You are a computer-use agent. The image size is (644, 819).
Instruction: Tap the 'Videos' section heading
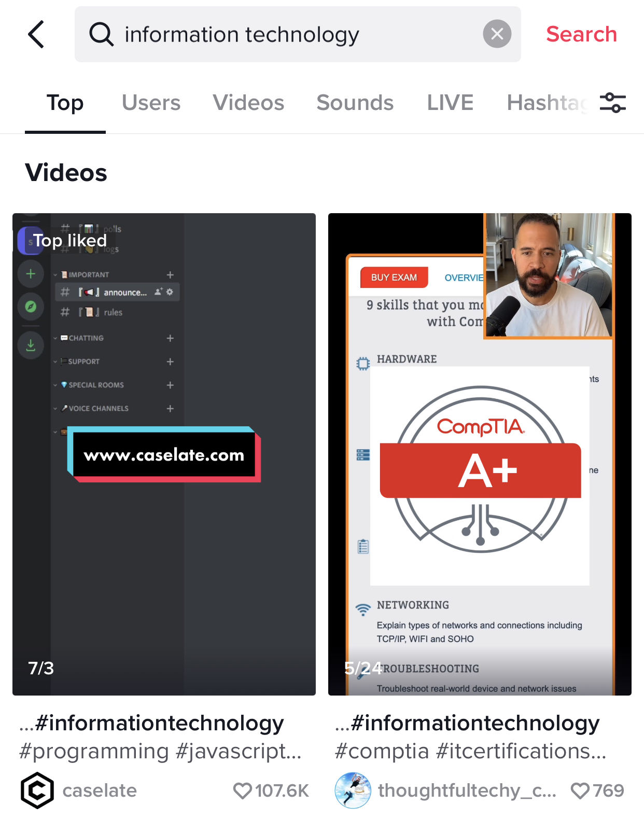[x=66, y=172]
